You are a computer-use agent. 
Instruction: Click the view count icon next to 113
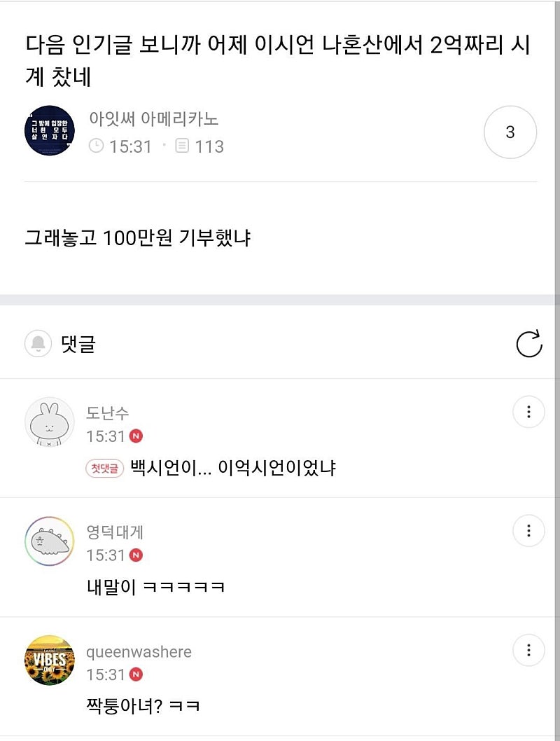(182, 146)
